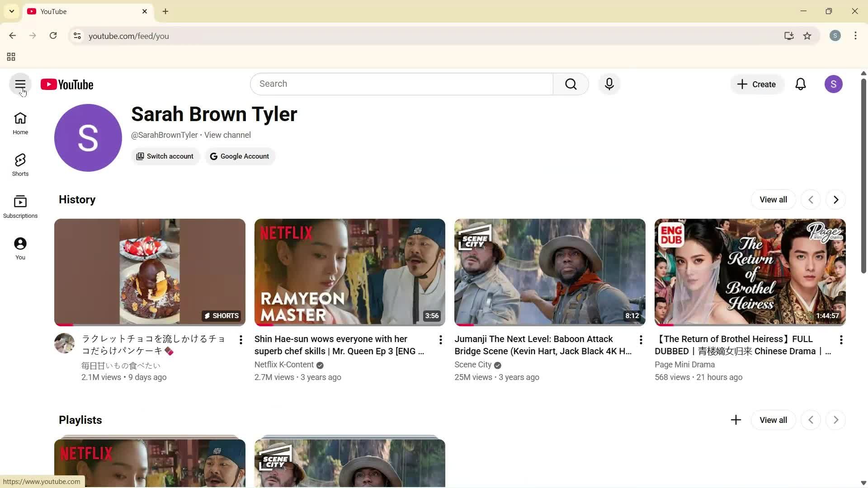The image size is (868, 488).
Task: Open the View channel link
Action: [x=227, y=135]
